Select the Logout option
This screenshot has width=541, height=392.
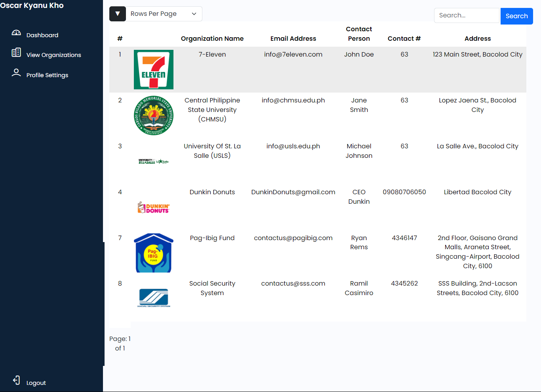pyautogui.click(x=36, y=383)
